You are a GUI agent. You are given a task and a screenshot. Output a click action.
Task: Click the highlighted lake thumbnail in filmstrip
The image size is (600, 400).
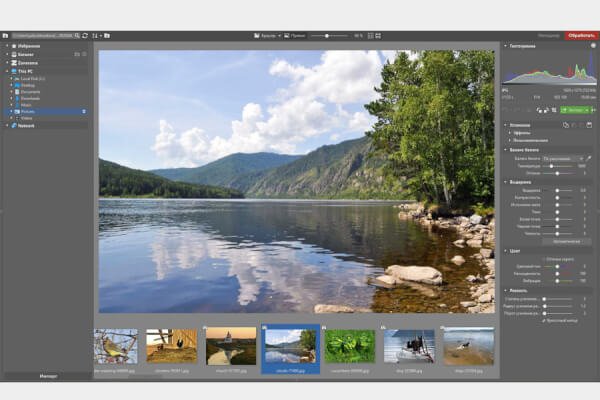pos(290,349)
